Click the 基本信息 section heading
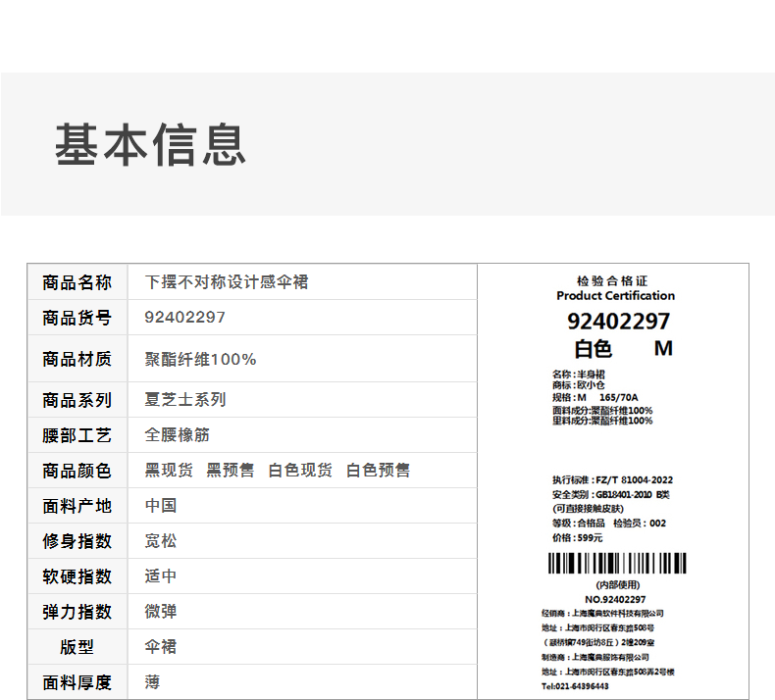The width and height of the screenshot is (775, 700). tap(150, 144)
